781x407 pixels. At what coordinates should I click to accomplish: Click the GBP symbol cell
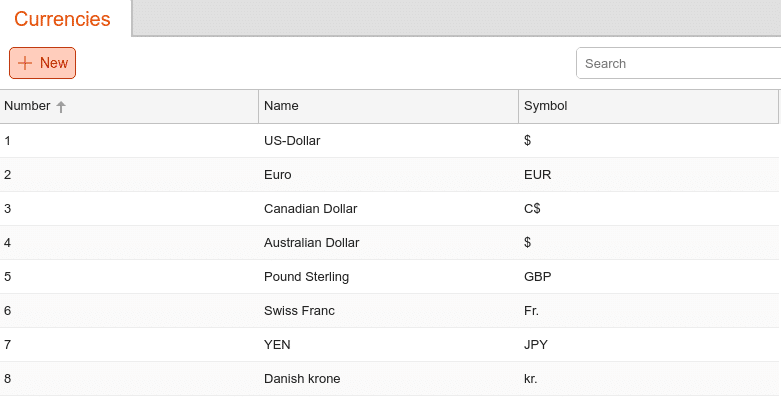tap(648, 276)
